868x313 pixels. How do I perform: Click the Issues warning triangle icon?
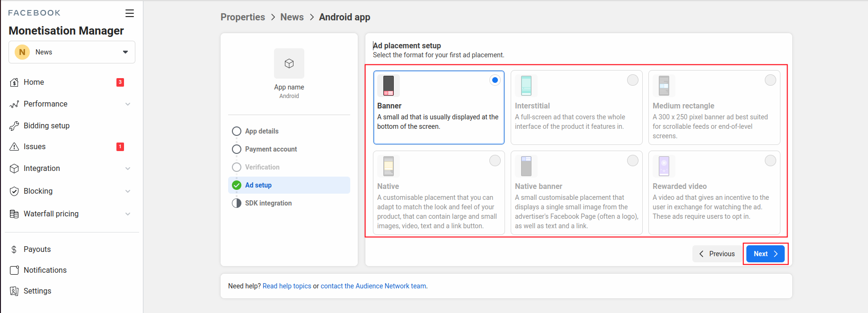14,147
